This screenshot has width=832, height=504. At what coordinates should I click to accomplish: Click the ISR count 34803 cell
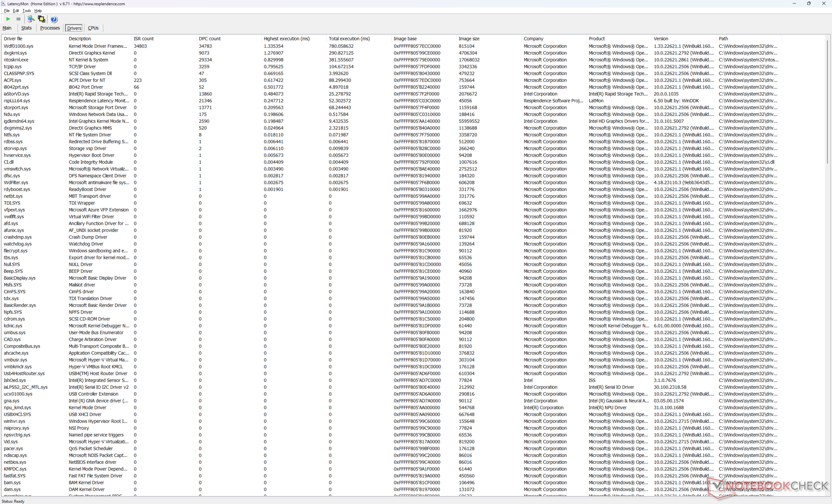(140, 46)
